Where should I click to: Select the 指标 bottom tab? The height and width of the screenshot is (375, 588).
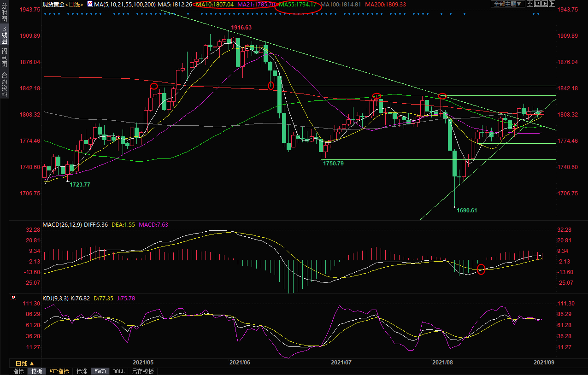click(18, 371)
